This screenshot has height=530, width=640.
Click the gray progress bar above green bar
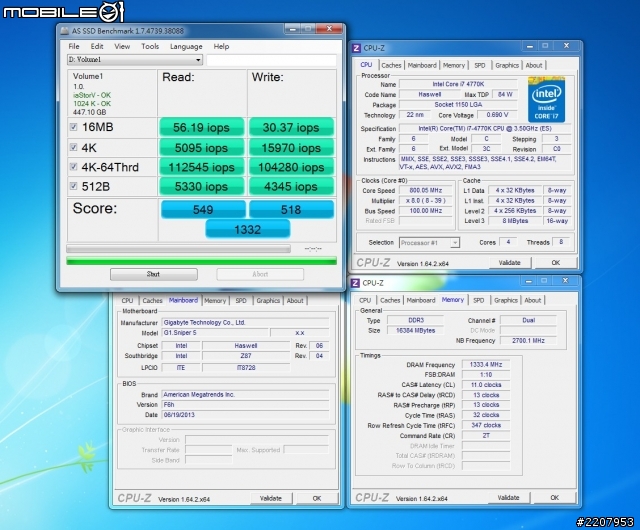(x=178, y=248)
